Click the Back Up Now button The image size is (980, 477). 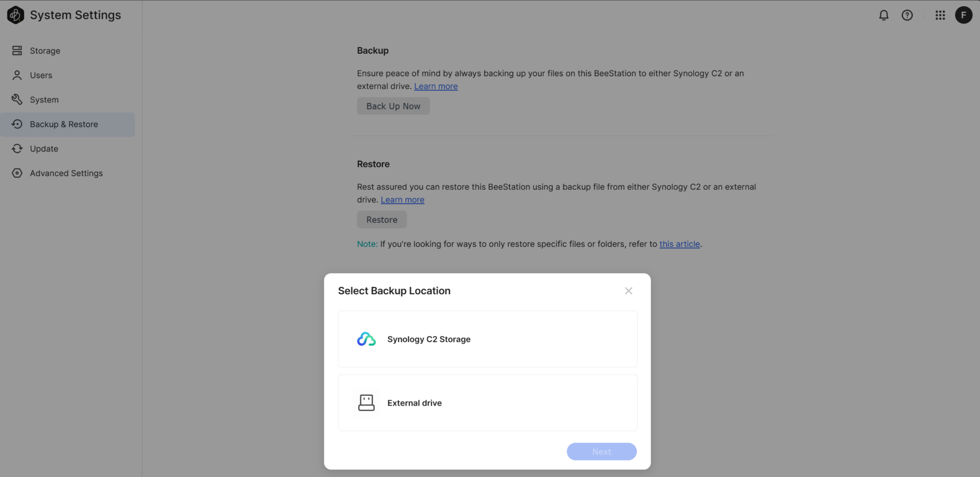tap(393, 106)
